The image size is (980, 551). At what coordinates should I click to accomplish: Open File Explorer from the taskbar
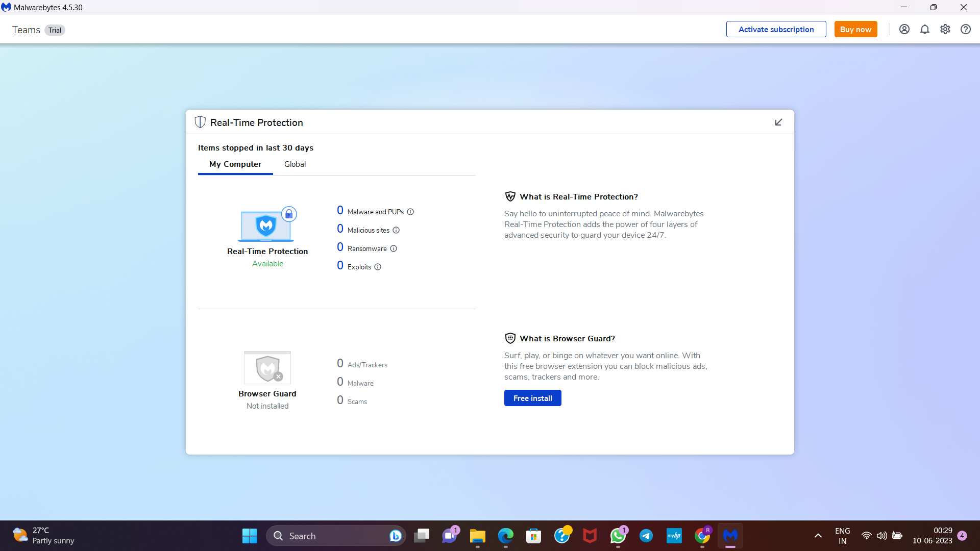click(478, 536)
